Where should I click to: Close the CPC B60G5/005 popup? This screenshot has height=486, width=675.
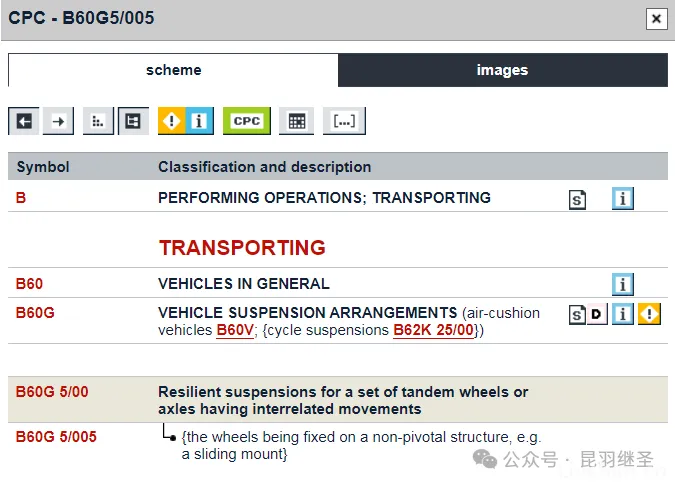pyautogui.click(x=656, y=19)
